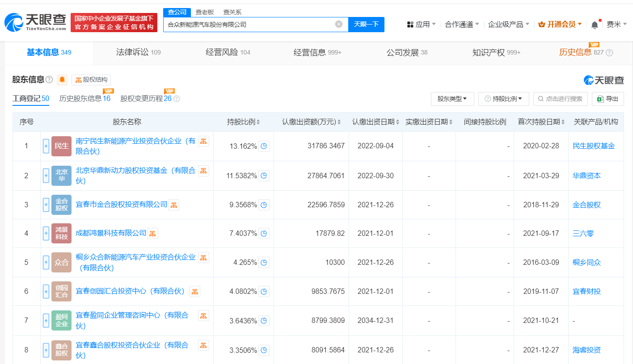The width and height of the screenshot is (633, 364).
Task: Click the notification bell in the top bar
Action: 595,25
